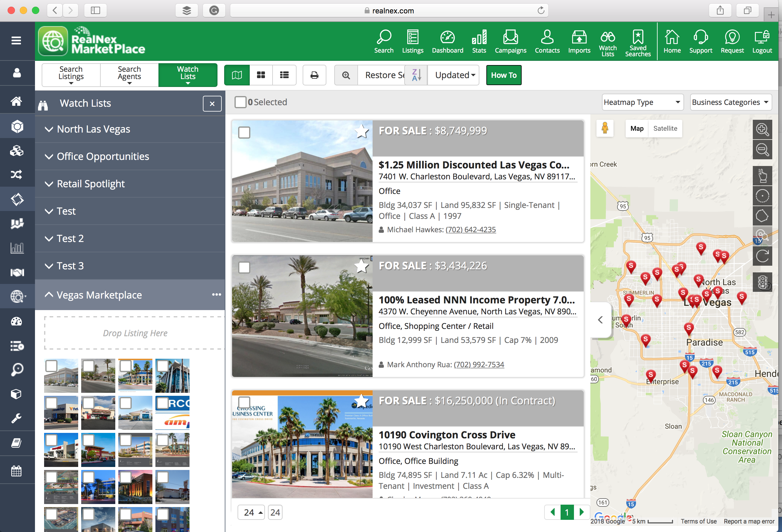The height and width of the screenshot is (532, 782).
Task: Toggle the 0 Selected master checkbox
Action: pos(240,102)
